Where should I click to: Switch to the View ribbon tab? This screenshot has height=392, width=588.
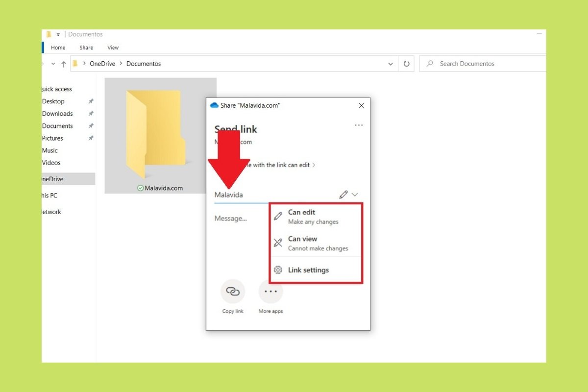[113, 48]
